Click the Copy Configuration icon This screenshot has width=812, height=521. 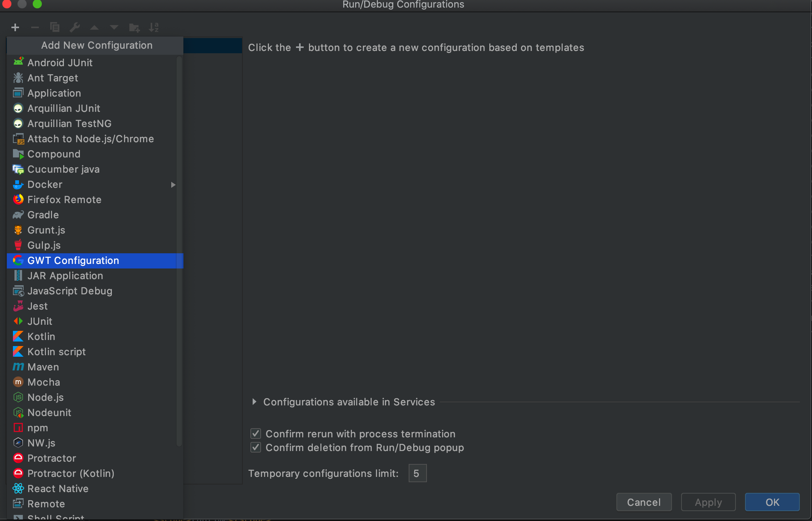pos(55,27)
